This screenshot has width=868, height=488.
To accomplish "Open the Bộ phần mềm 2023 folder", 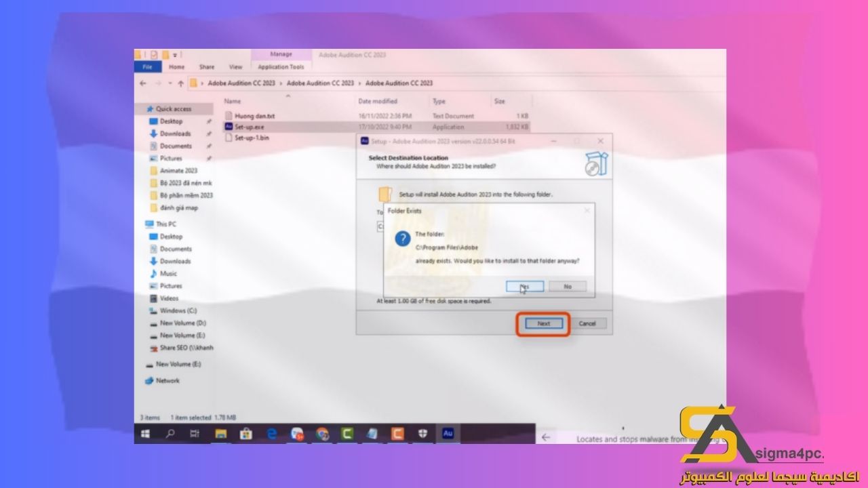I will [182, 195].
